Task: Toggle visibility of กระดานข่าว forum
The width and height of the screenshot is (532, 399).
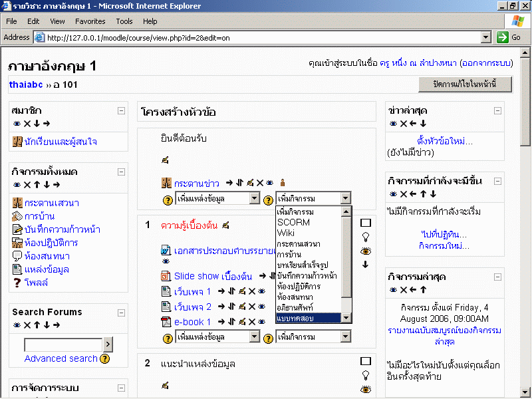Action: tap(270, 182)
